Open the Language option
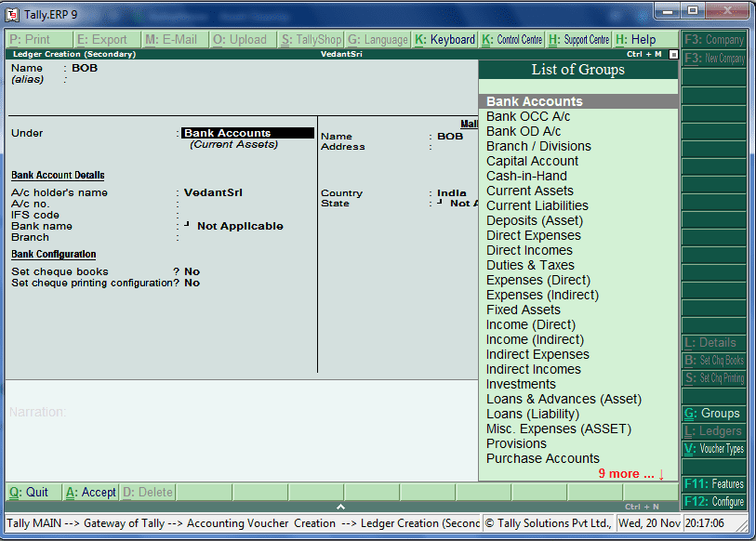This screenshot has height=541, width=756. (378, 40)
